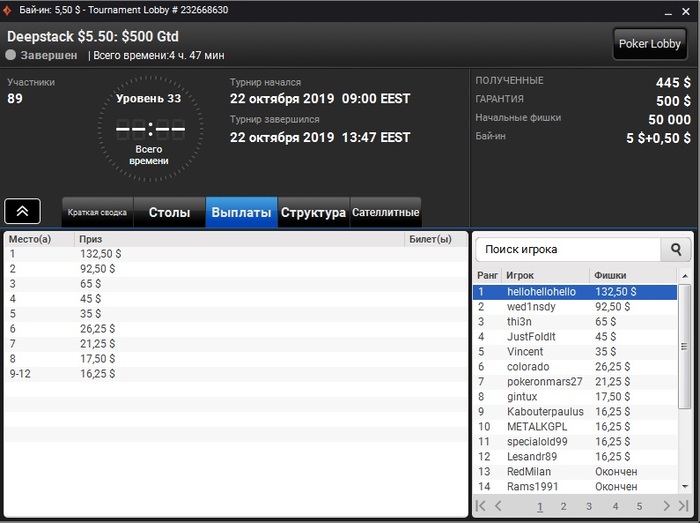Go to next page of player list
The height and width of the screenshot is (523, 700).
[666, 506]
